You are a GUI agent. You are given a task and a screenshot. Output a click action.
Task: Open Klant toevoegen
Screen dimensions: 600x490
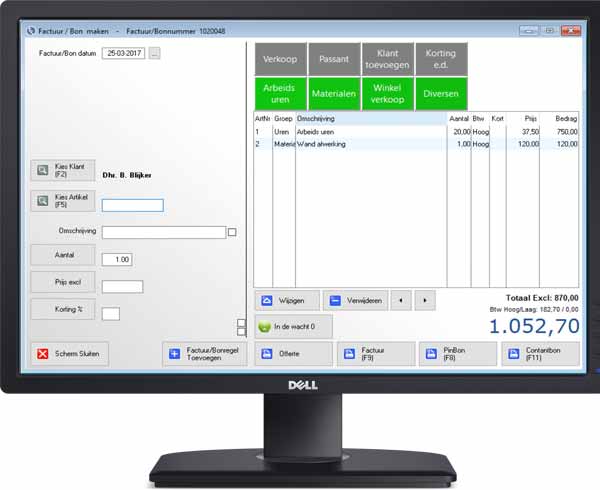click(388, 59)
